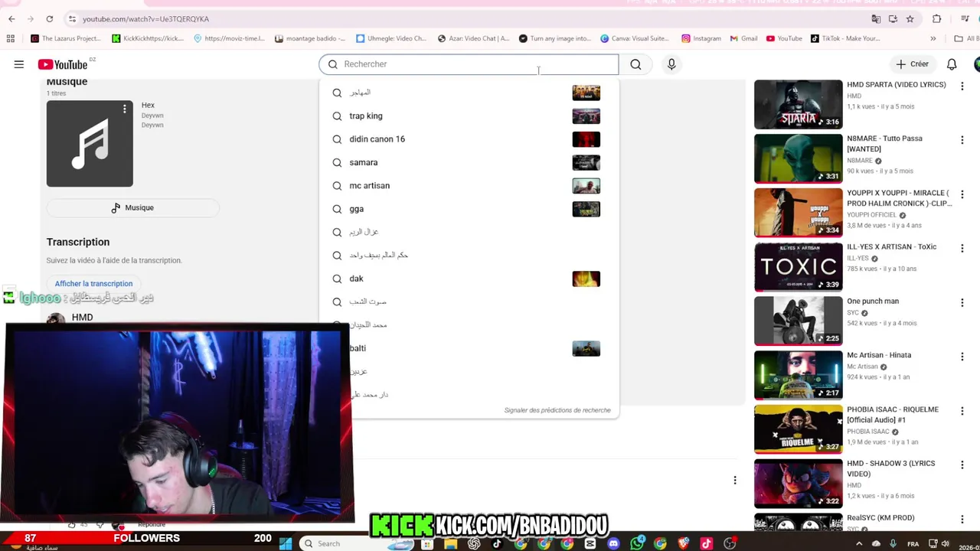Go forward with the browser forward arrow
The width and height of the screenshot is (980, 551).
click(x=30, y=19)
